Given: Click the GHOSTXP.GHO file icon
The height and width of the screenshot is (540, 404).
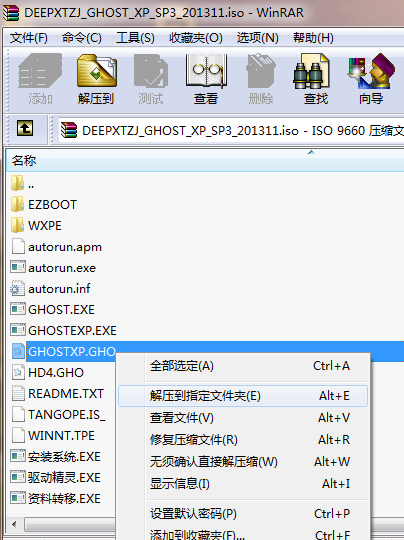Looking at the screenshot, I should click(18, 351).
